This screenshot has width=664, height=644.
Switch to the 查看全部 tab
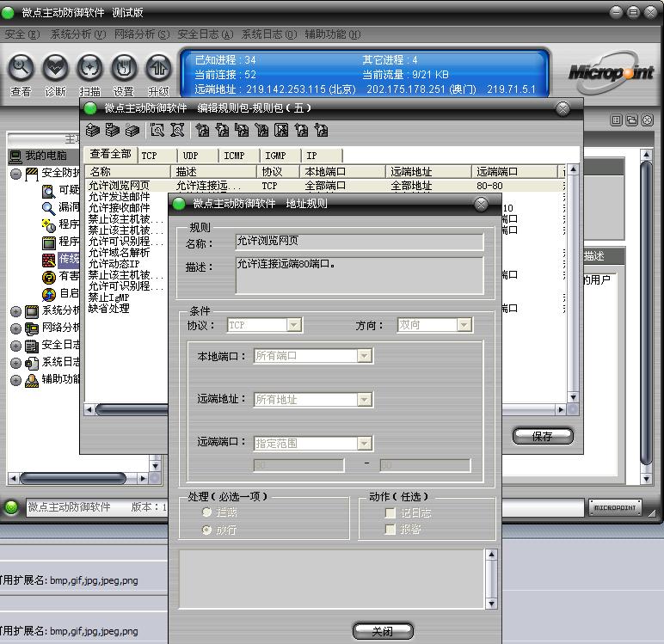click(x=111, y=154)
